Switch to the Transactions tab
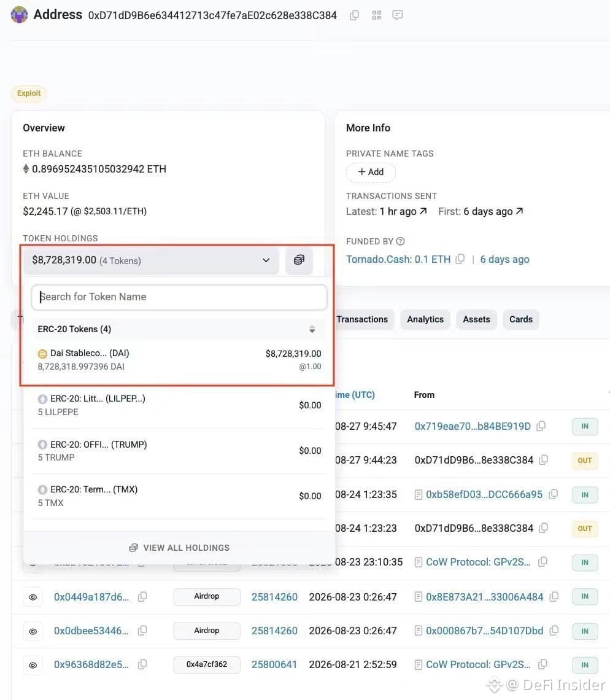The width and height of the screenshot is (610, 700). (362, 319)
